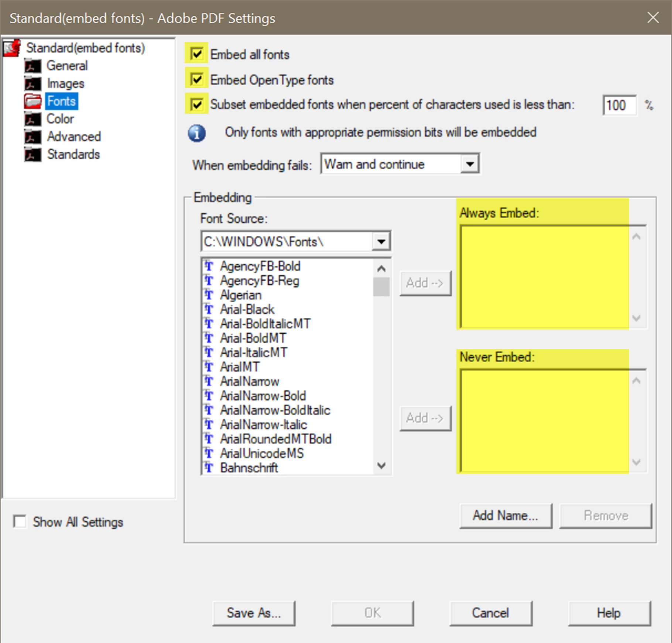Click the Always Embed list up arrow
This screenshot has width=672, height=643.
(637, 237)
